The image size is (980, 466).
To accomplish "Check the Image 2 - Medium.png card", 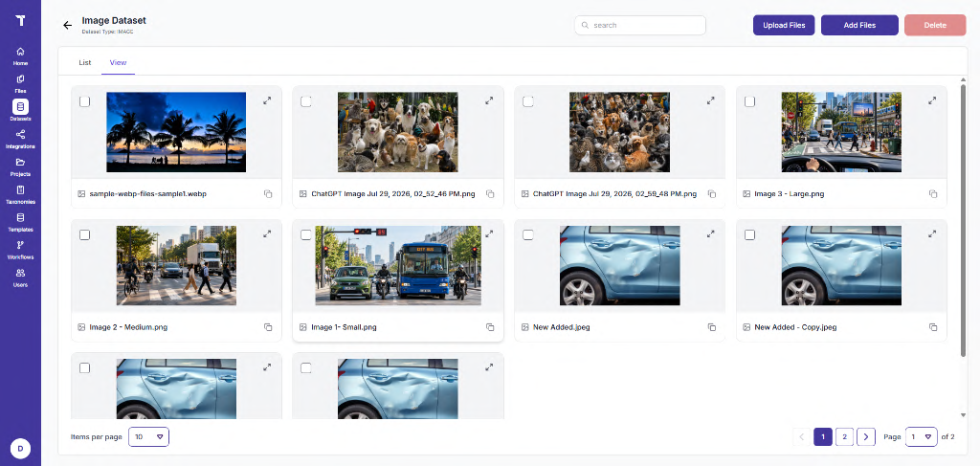I will 85,234.
